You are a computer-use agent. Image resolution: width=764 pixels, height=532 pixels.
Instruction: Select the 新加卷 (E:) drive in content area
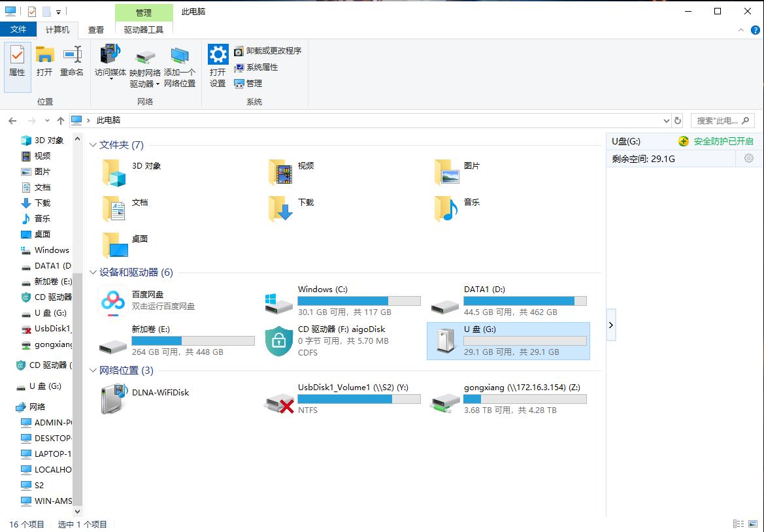[178, 341]
